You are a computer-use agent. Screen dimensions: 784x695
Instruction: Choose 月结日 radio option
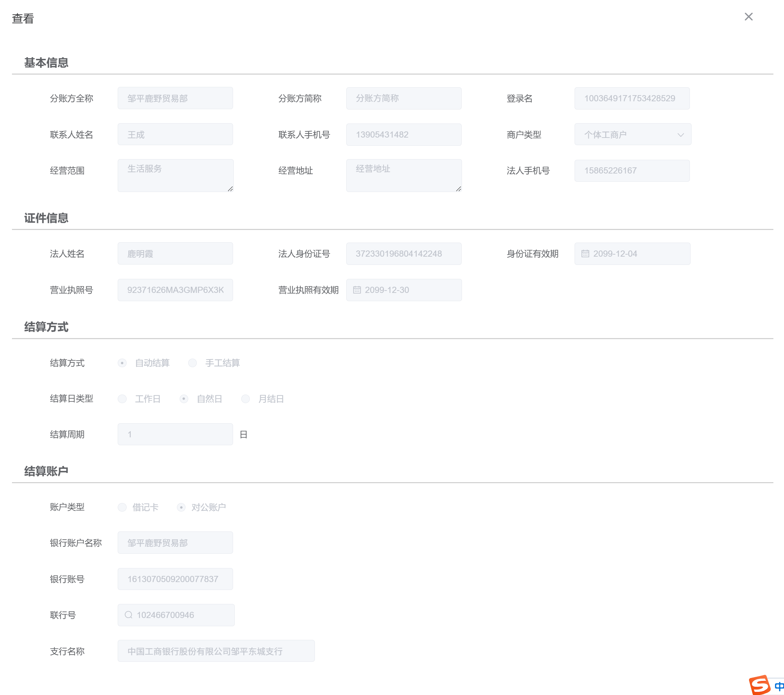pos(245,399)
